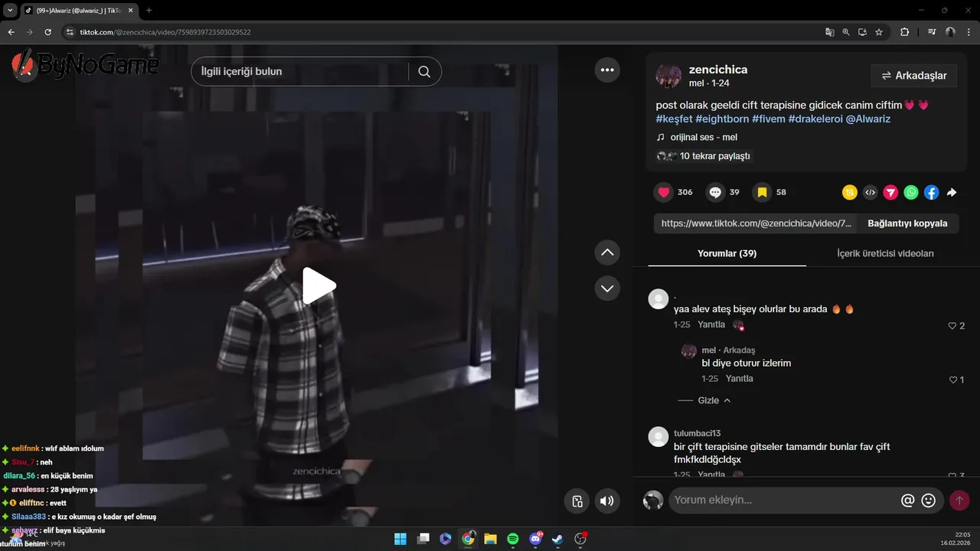Open a new Chrome tab
This screenshot has width=980, height=551.
pos(149,10)
